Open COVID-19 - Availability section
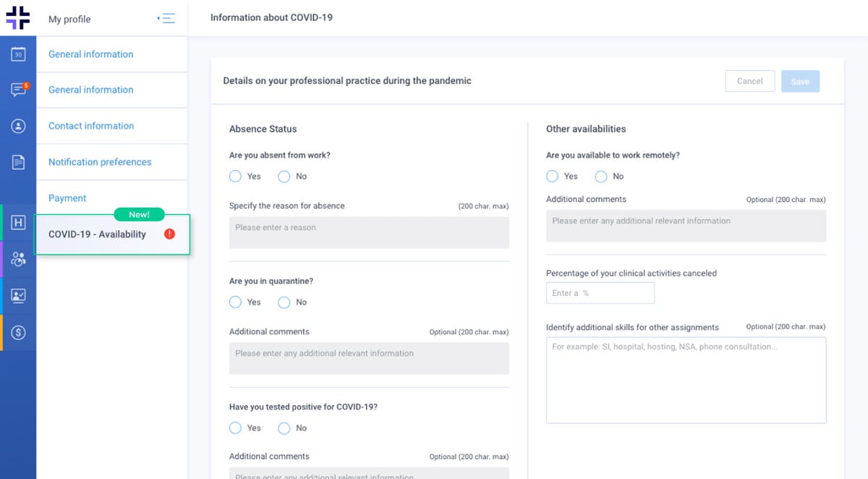The width and height of the screenshot is (868, 479). (98, 234)
